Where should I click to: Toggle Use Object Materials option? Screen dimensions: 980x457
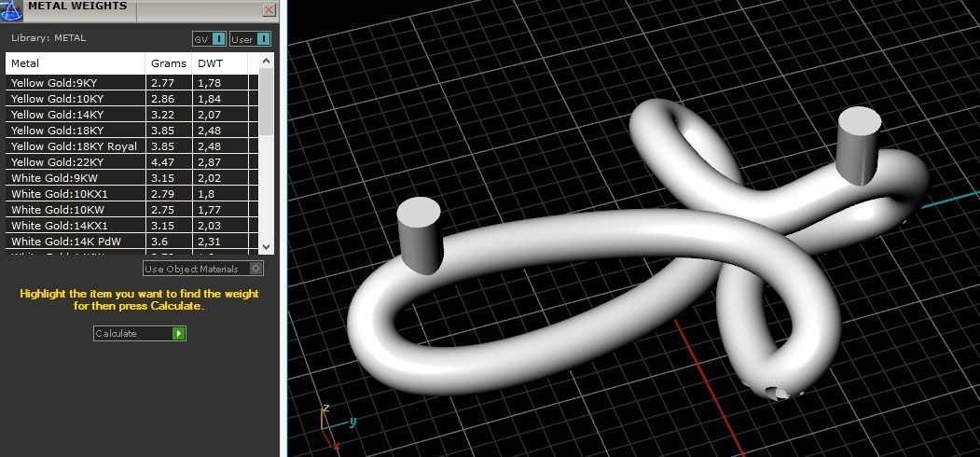203,269
